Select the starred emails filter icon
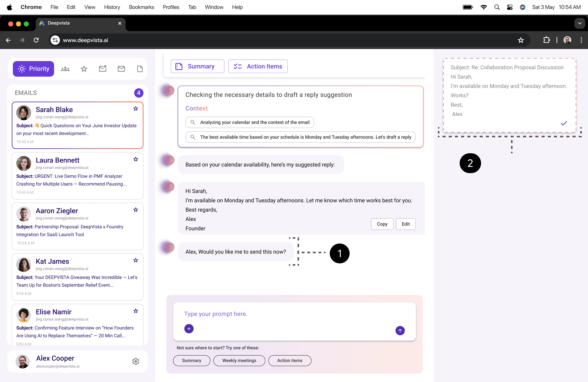Image resolution: width=588 pixels, height=382 pixels. click(x=84, y=69)
